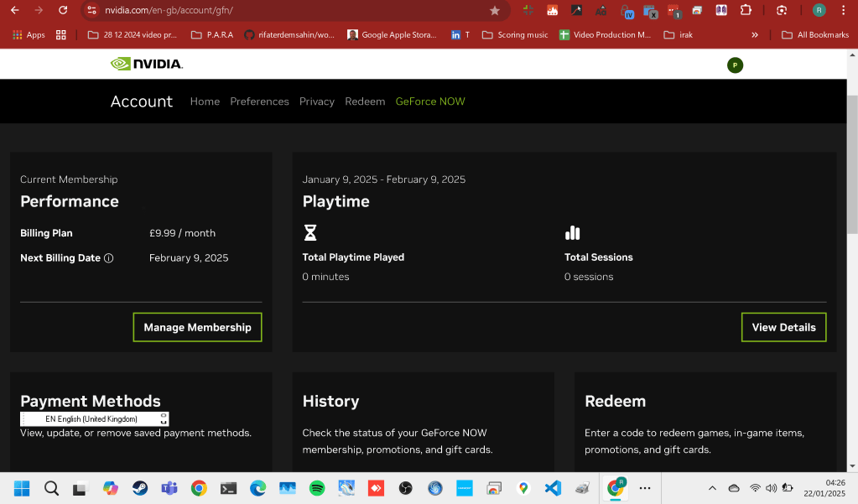
Task: Click the View Details playtime button
Action: [783, 327]
